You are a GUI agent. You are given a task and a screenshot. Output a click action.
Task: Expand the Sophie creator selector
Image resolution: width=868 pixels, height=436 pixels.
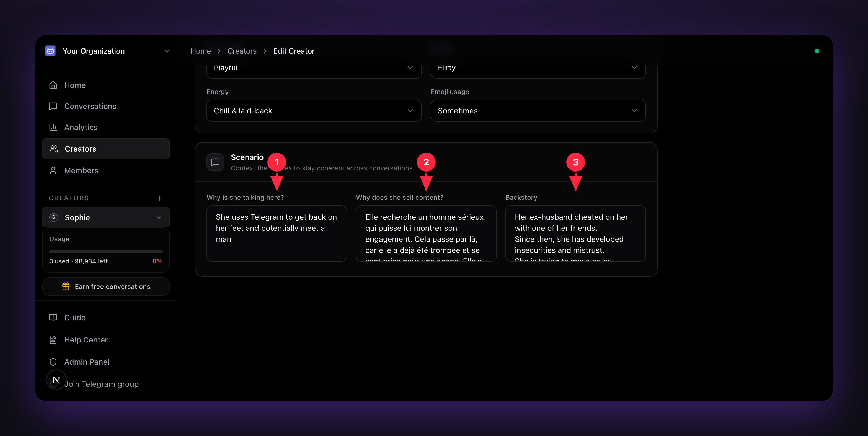pos(106,217)
